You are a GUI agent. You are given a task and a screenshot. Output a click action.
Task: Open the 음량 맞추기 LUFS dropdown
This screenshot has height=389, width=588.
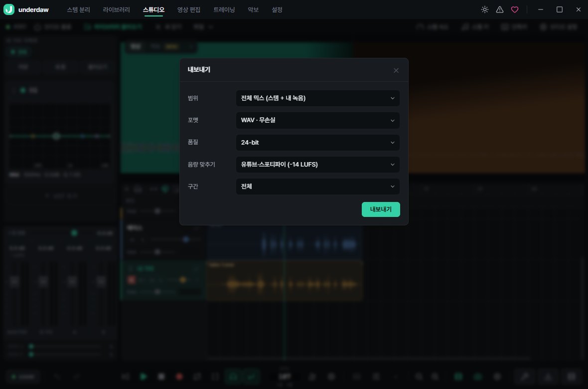(317, 165)
